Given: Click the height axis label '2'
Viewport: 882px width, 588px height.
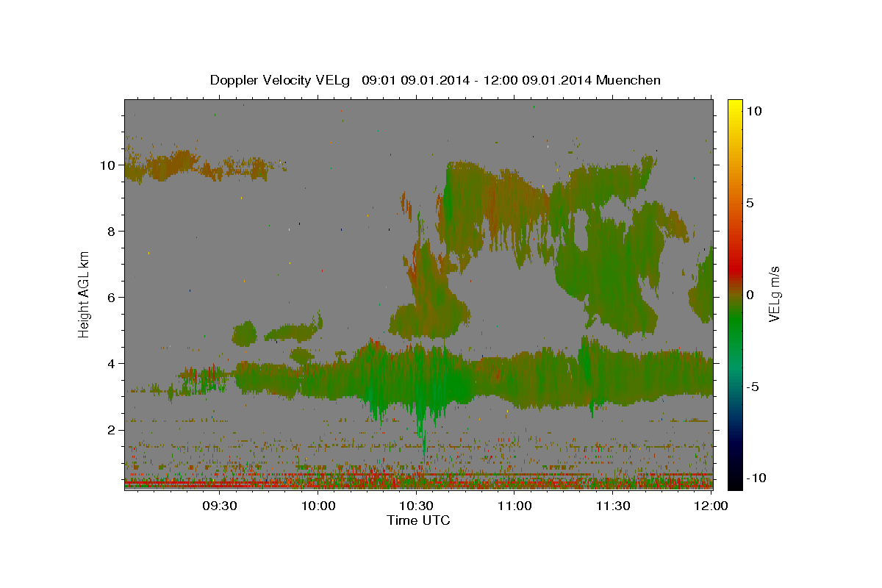Looking at the screenshot, I should (113, 430).
